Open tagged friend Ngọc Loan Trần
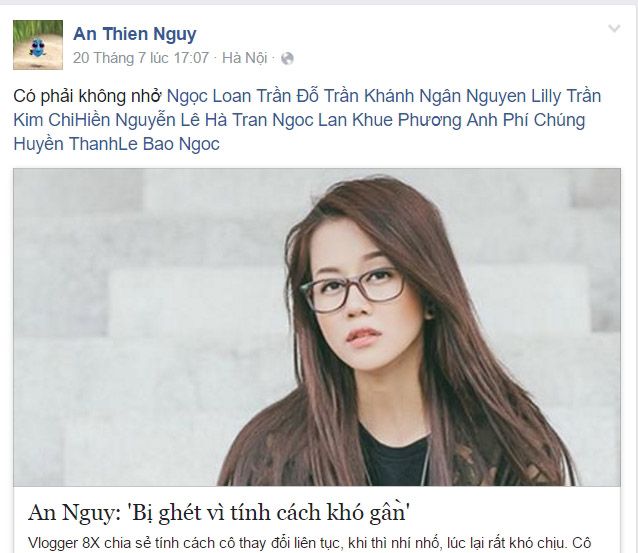638x553 pixels. (x=229, y=96)
